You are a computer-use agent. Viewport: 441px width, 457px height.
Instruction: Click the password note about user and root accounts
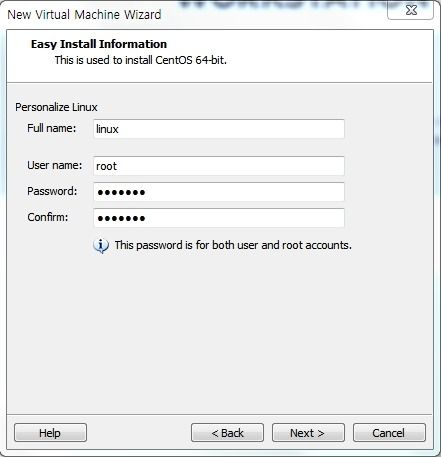pyautogui.click(x=233, y=245)
